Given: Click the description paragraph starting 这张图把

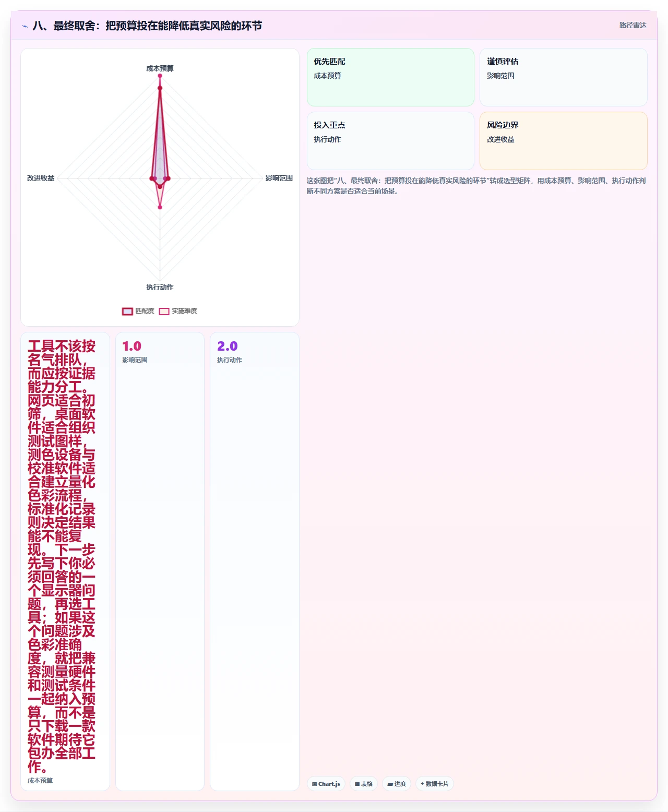Looking at the screenshot, I should tap(476, 186).
